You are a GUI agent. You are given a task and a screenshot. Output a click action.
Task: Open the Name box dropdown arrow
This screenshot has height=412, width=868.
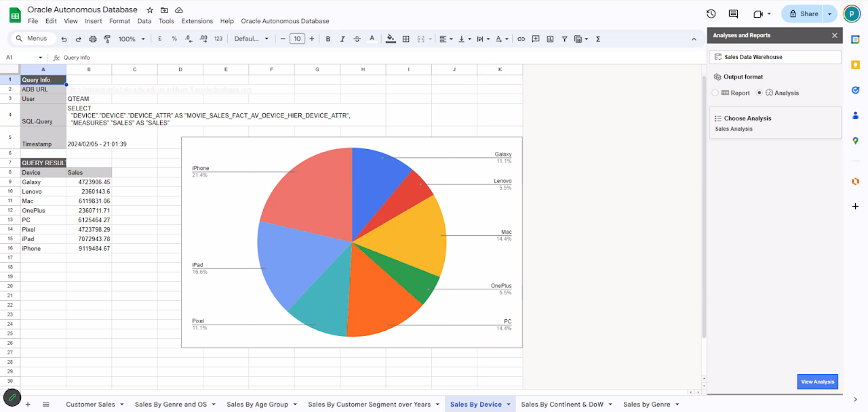point(41,58)
